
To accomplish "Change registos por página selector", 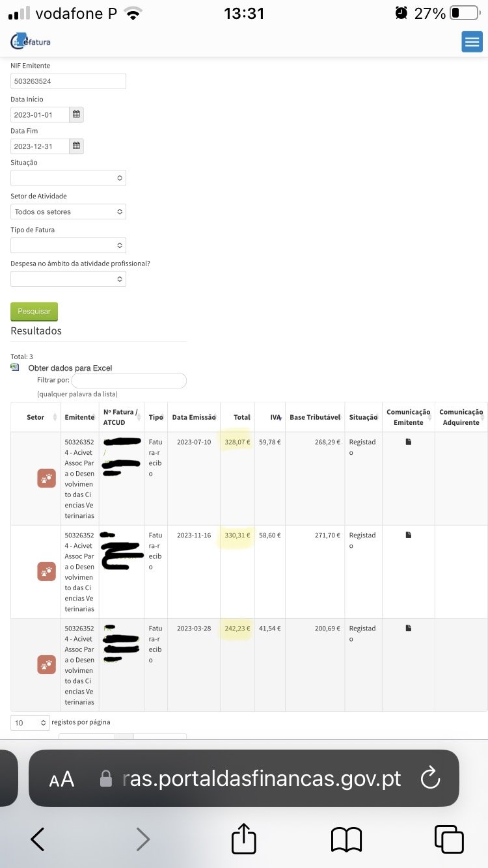I will (30, 722).
